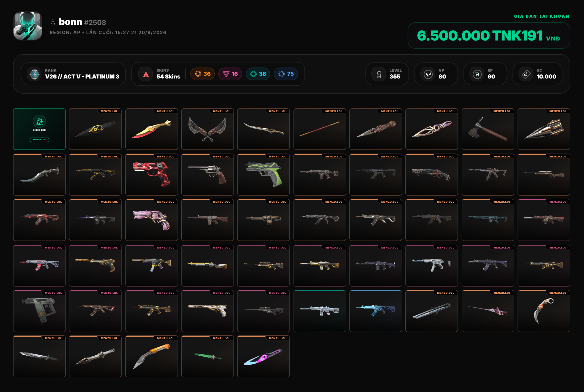The width and height of the screenshot is (584, 392).
Task: Click the bonn profile avatar image
Action: click(27, 26)
